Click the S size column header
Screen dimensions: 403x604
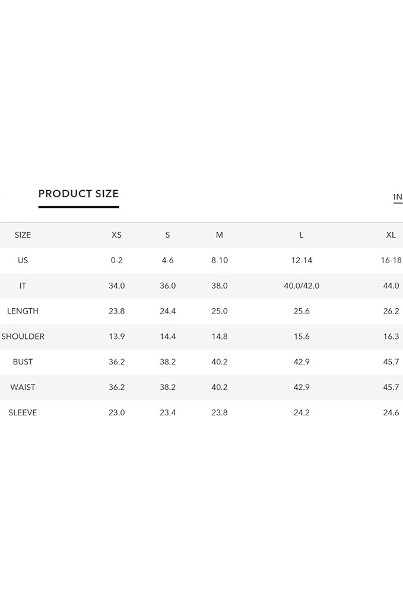pyautogui.click(x=168, y=235)
